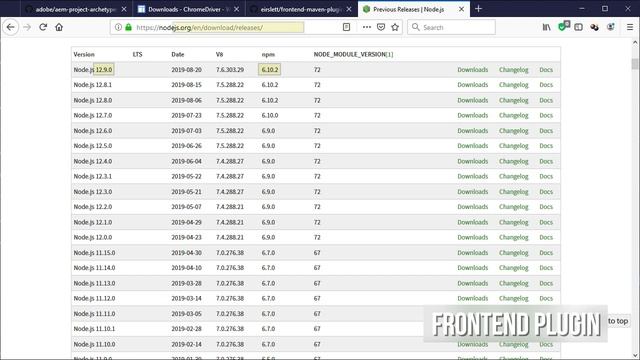Open Changelog for Node.js 12.0.0
640x360 pixels.
tap(513, 237)
